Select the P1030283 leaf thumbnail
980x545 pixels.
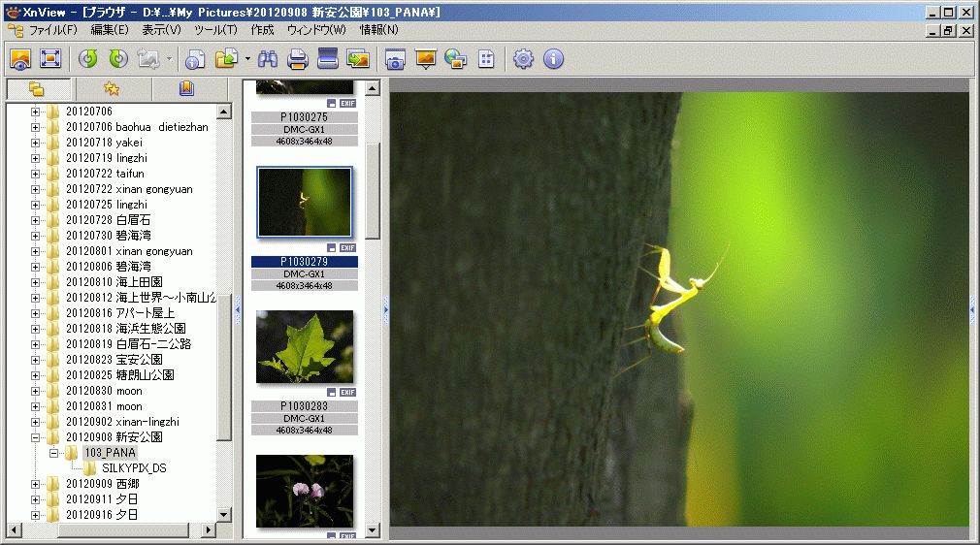point(304,347)
